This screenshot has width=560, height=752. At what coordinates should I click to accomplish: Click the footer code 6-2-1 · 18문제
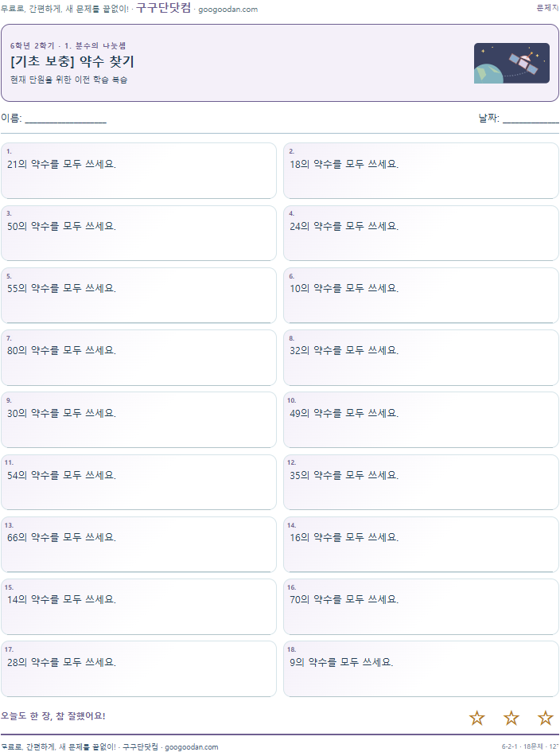tap(531, 746)
